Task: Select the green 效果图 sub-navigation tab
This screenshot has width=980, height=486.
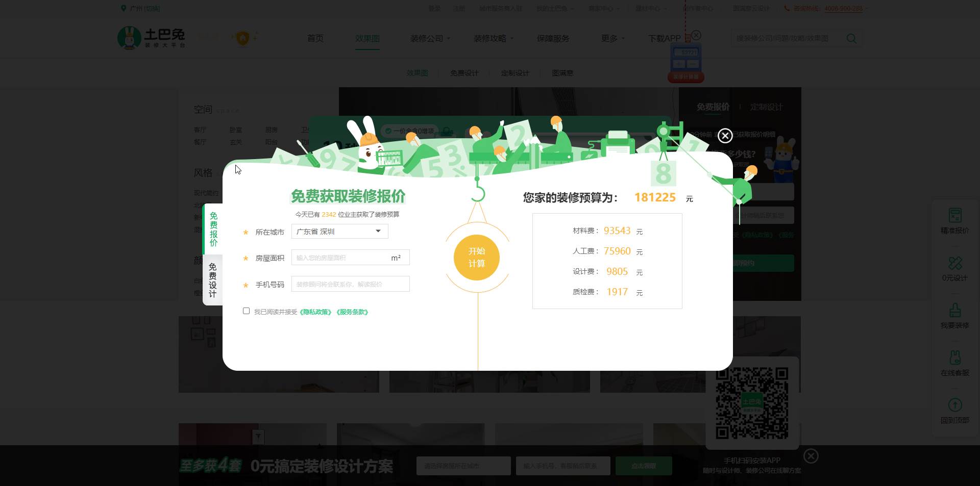Action: coord(418,73)
